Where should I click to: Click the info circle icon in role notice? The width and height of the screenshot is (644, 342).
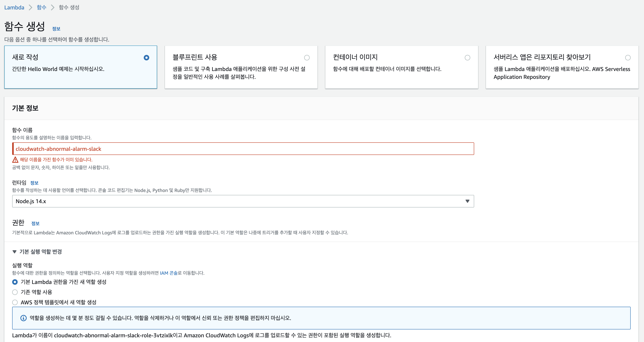pos(23,318)
